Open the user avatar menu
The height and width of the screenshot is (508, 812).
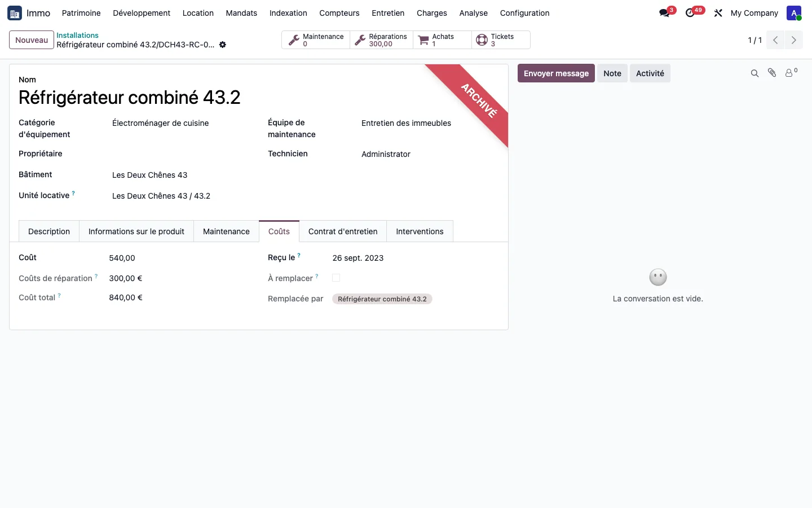coord(794,13)
